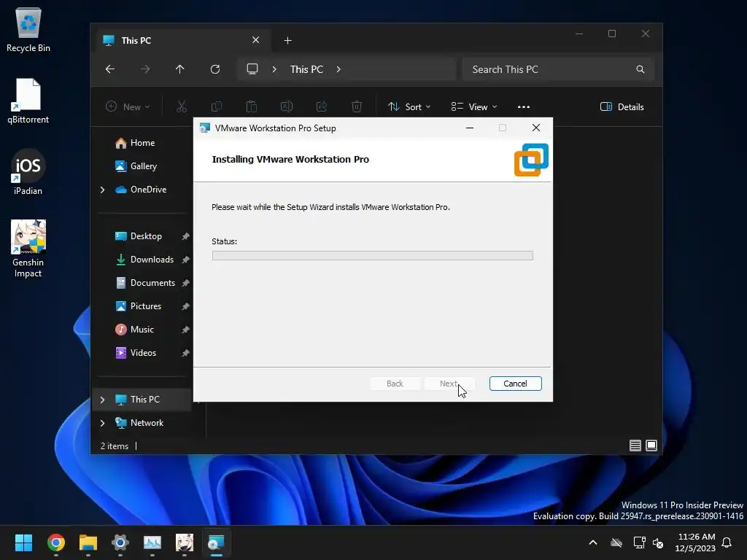
Task: Open the notifications bell icon
Action: click(x=727, y=542)
